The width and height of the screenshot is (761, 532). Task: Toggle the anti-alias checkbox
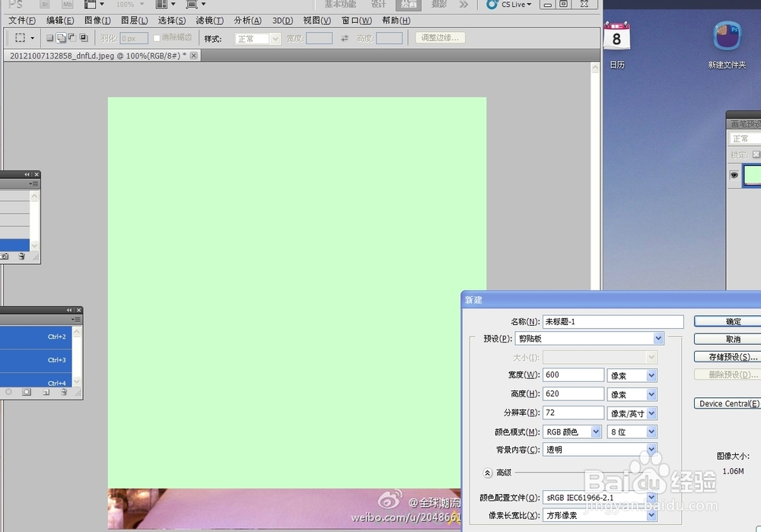[157, 38]
